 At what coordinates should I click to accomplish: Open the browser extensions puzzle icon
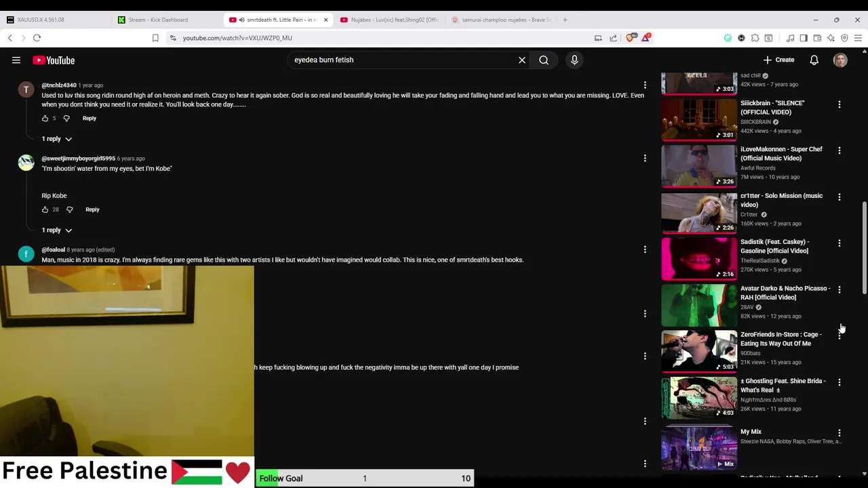[x=755, y=38]
